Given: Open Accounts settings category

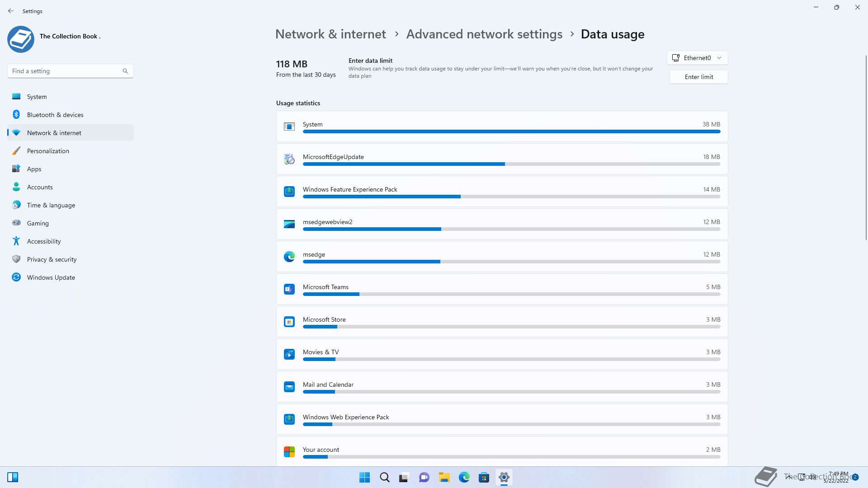Looking at the screenshot, I should tap(71, 187).
